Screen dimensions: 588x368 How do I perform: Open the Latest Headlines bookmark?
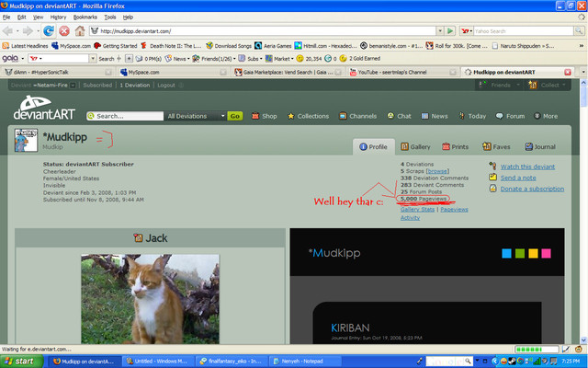point(25,46)
